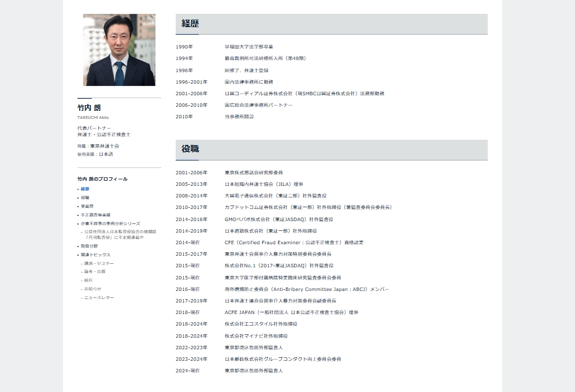Image resolution: width=575 pixels, height=392 pixels.
Task: Click the 日興コーディアル証券株式会社 法務部勤務 entry
Action: [305, 94]
